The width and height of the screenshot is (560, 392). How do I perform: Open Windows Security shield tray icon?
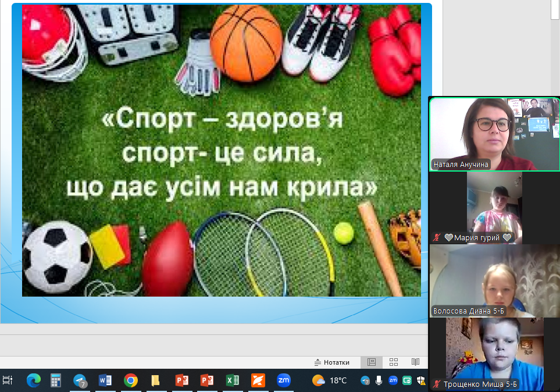pyautogui.click(x=421, y=380)
